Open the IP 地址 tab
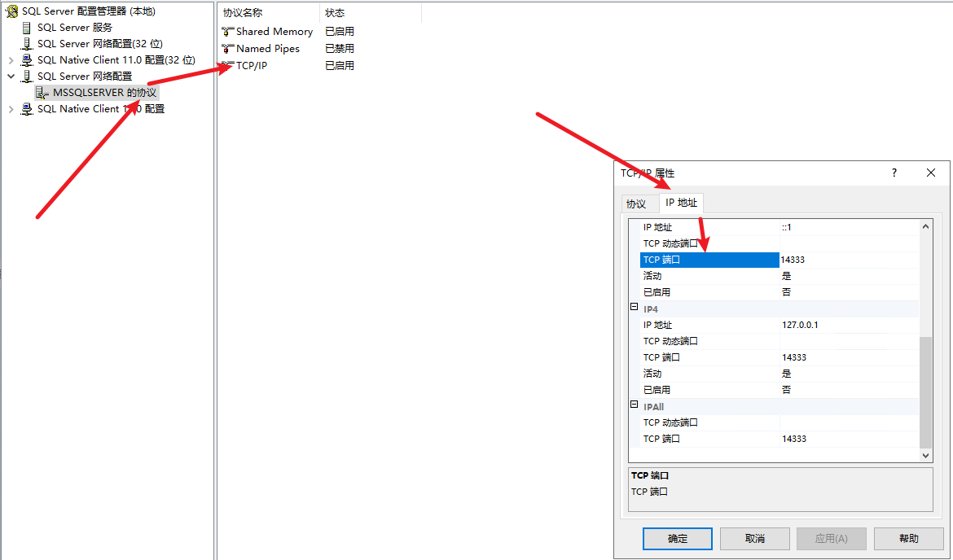This screenshot has height=560, width=953. click(681, 203)
